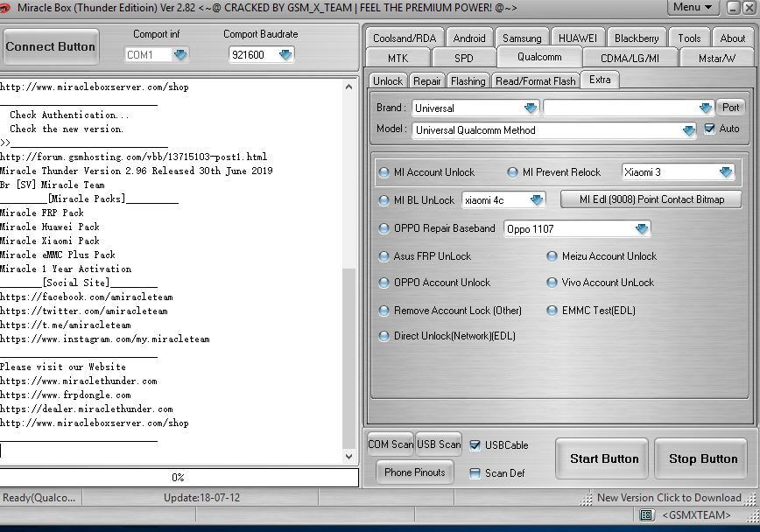Click the Update:18-07-12 status entry
This screenshot has width=760, height=532.
point(201,498)
